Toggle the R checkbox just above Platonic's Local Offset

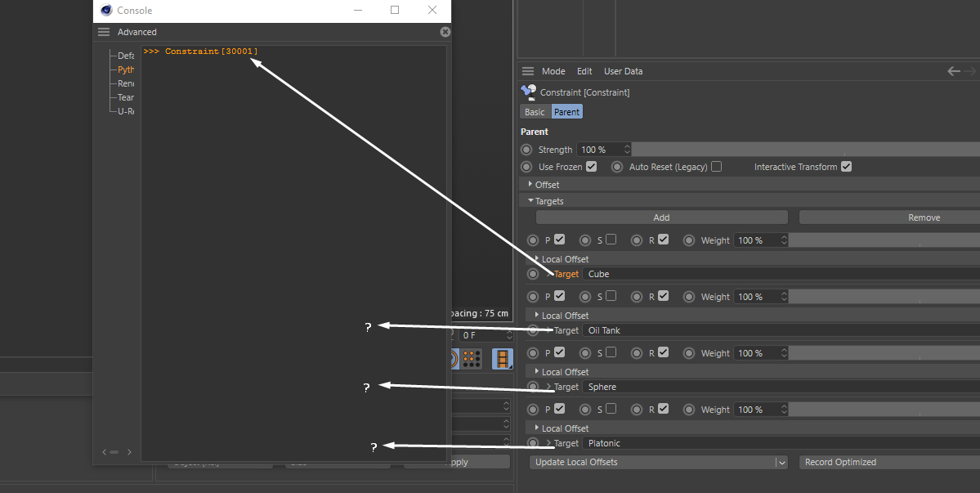pyautogui.click(x=663, y=409)
